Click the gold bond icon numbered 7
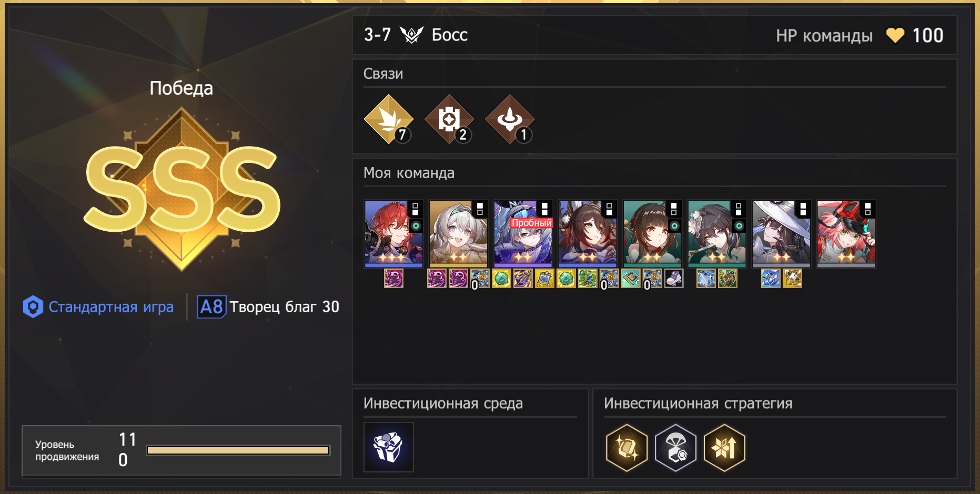The image size is (980, 494). click(x=389, y=119)
